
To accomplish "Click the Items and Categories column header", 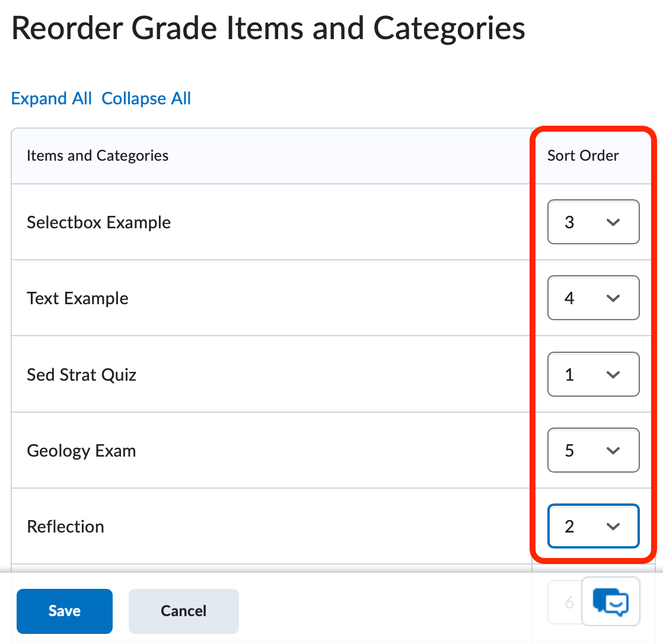I will (97, 155).
